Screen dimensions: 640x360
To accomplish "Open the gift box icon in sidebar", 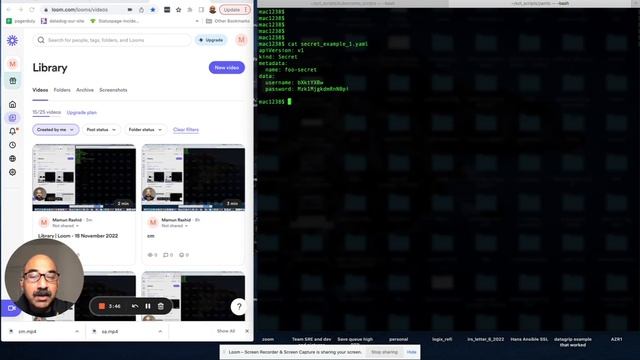I will [13, 81].
